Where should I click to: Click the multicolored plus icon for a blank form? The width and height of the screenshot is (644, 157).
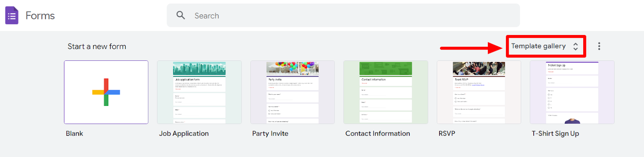(106, 92)
